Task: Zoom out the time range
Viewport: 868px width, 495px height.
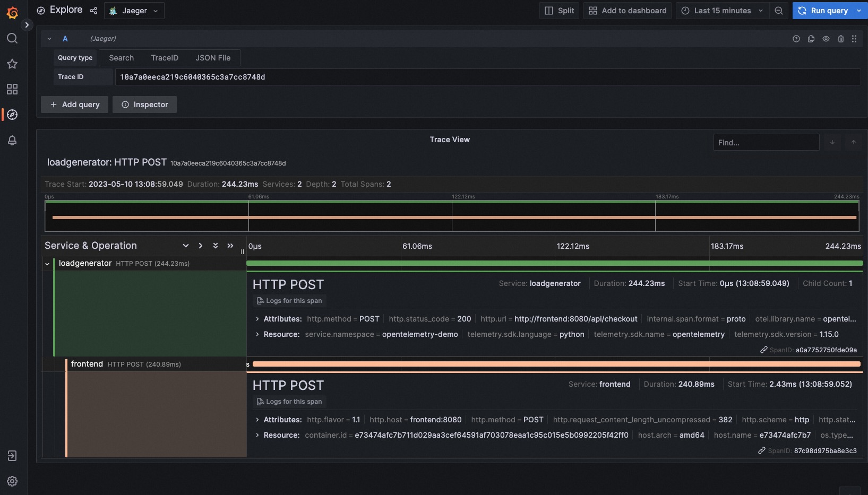Action: (779, 11)
